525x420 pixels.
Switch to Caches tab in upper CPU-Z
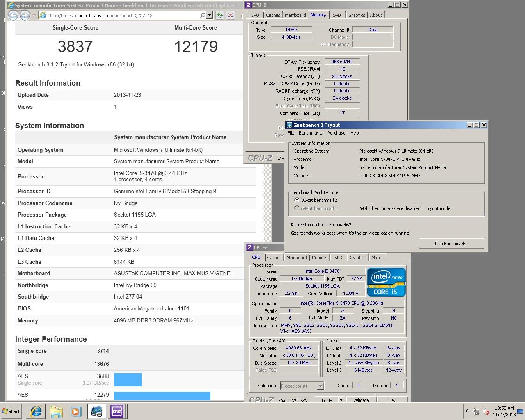(x=273, y=15)
